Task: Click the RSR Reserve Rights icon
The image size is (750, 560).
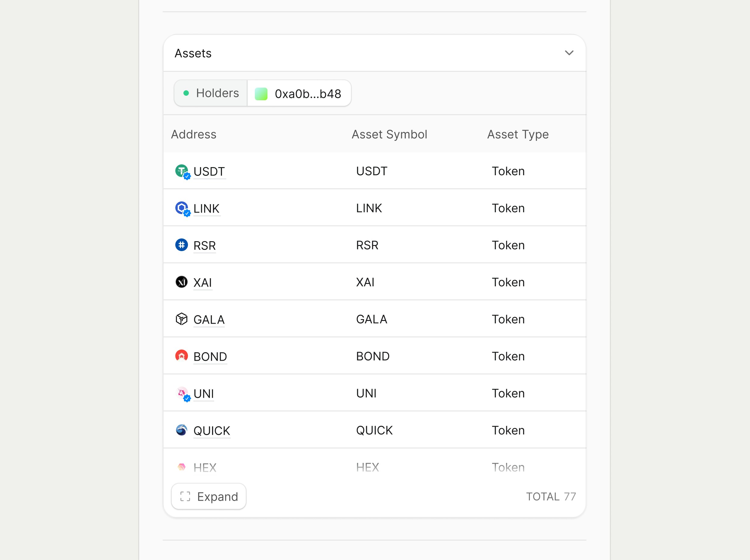Action: coord(182,245)
